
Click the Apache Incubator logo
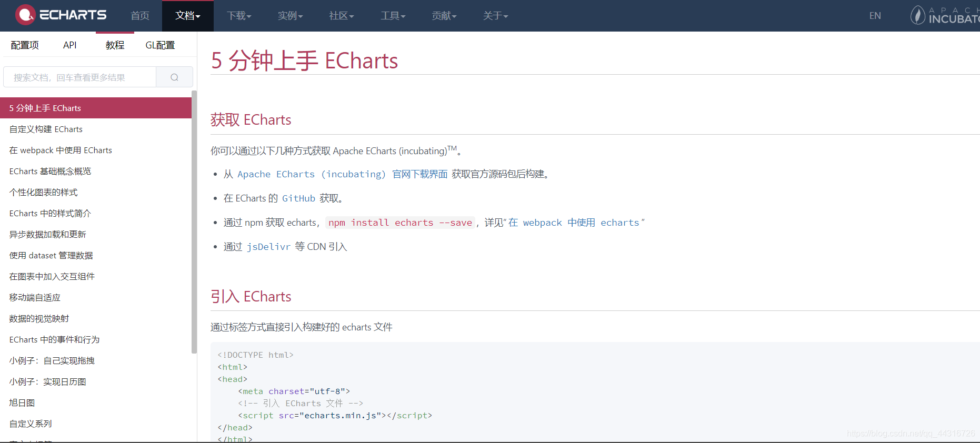coord(945,15)
